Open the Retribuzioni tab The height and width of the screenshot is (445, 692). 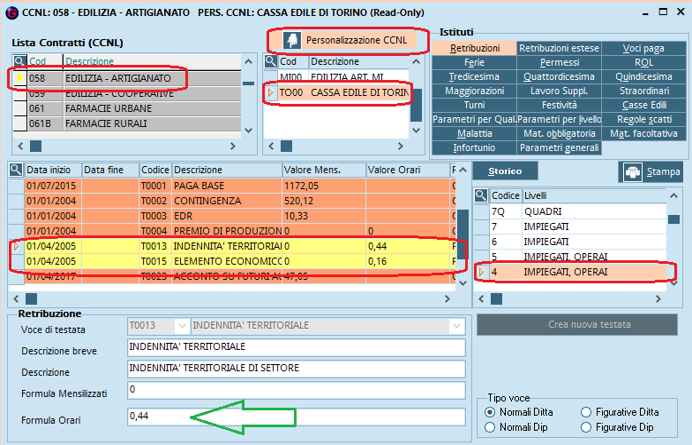(x=474, y=48)
